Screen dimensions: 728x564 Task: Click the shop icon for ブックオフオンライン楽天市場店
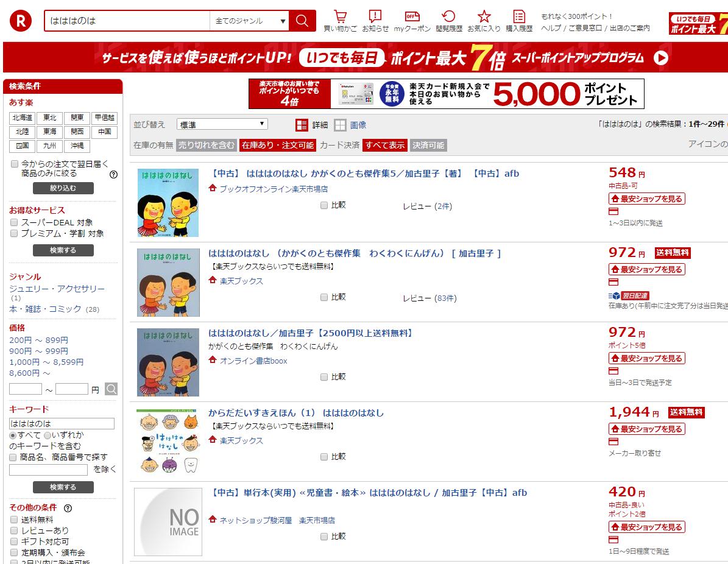click(x=213, y=188)
